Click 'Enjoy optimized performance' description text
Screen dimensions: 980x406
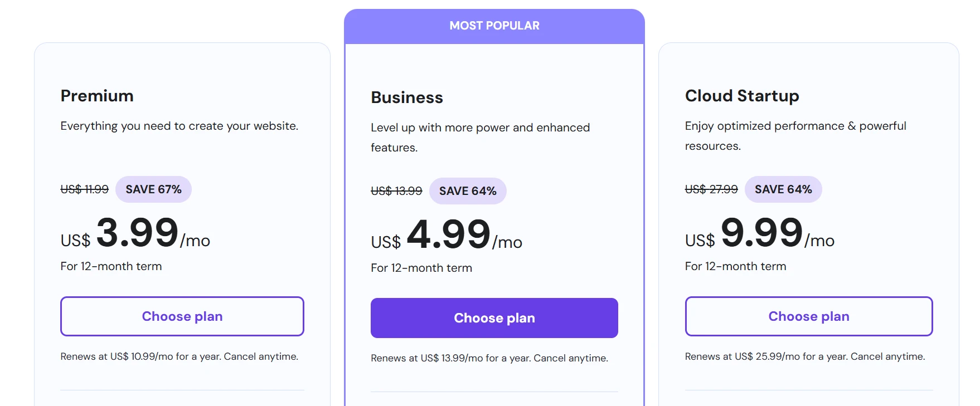[x=795, y=126]
